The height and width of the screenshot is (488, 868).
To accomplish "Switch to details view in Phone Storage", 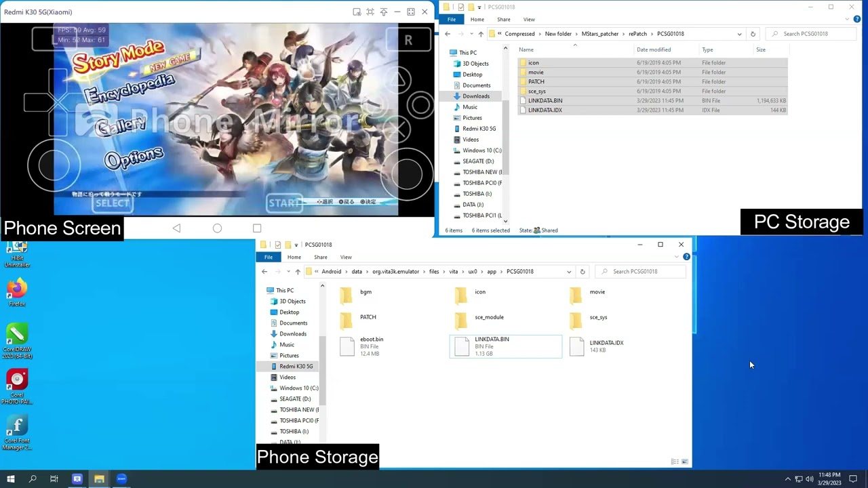I will 675,462.
